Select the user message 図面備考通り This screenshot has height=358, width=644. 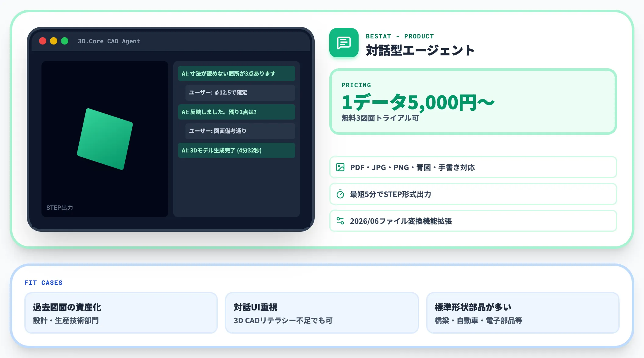(240, 131)
